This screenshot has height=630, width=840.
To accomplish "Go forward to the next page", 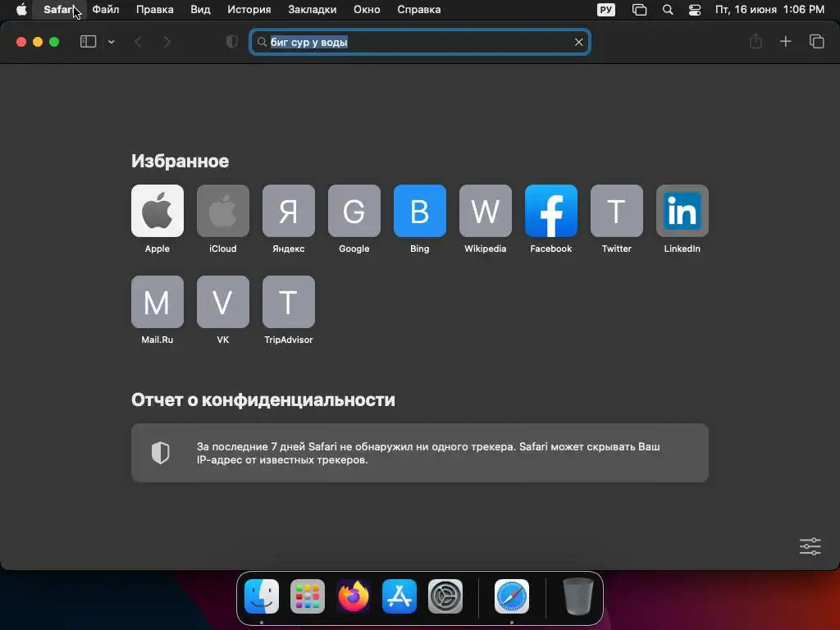I will tap(167, 42).
